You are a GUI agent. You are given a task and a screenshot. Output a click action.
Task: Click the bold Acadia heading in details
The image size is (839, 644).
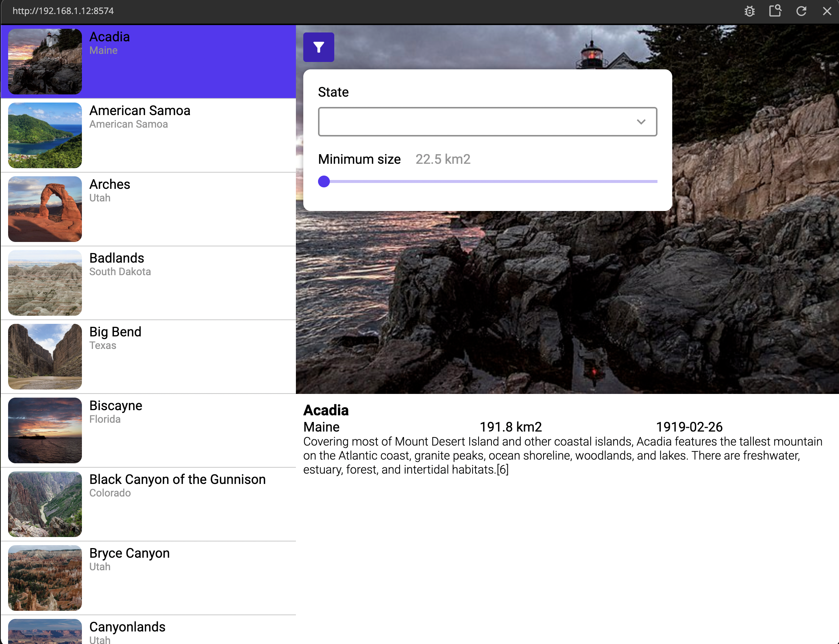[x=326, y=410]
